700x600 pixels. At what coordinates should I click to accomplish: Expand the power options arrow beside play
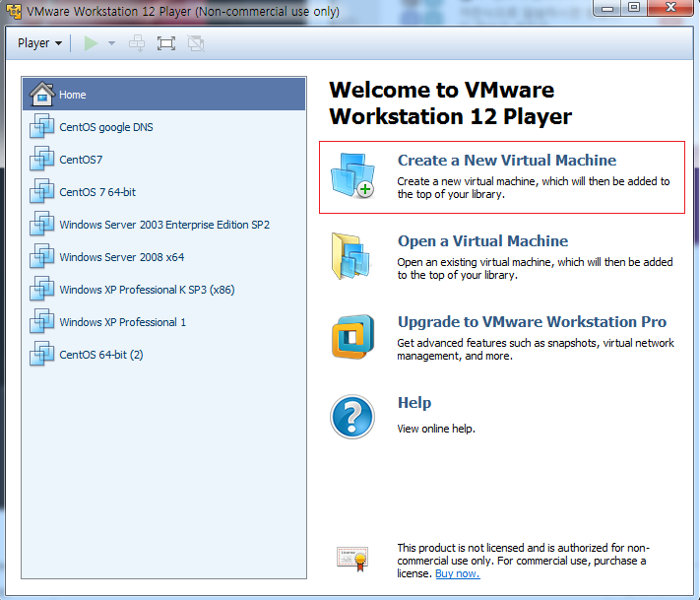(111, 43)
